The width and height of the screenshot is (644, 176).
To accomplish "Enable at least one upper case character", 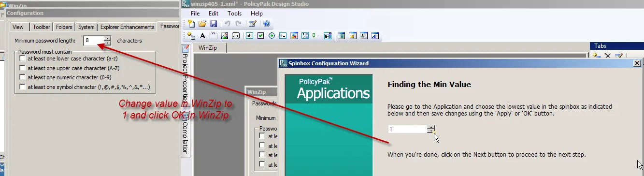I will [x=22, y=68].
